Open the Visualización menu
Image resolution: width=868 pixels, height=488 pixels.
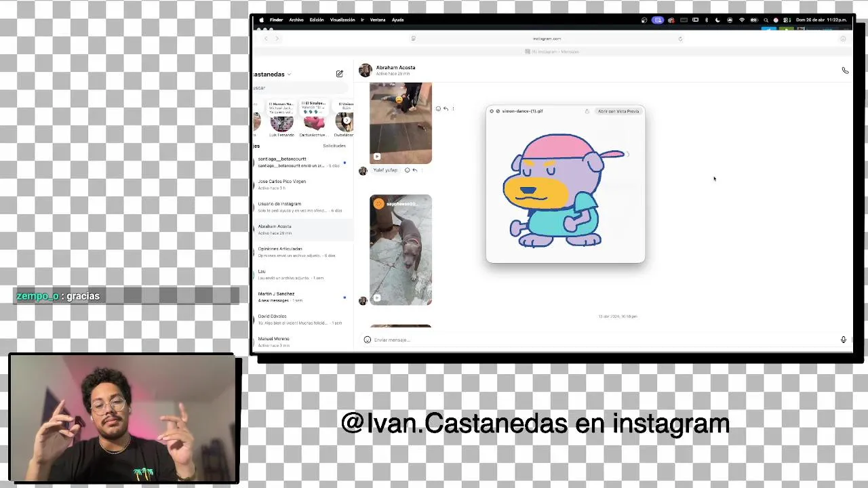coord(342,20)
